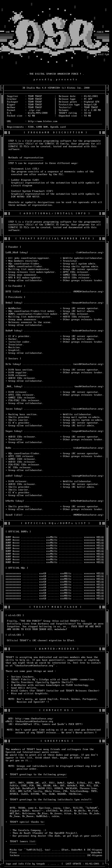Select the PROGRAMM DESCRIPTION section header
The height and width of the screenshot is (868, 112).
pyautogui.click(x=56, y=133)
